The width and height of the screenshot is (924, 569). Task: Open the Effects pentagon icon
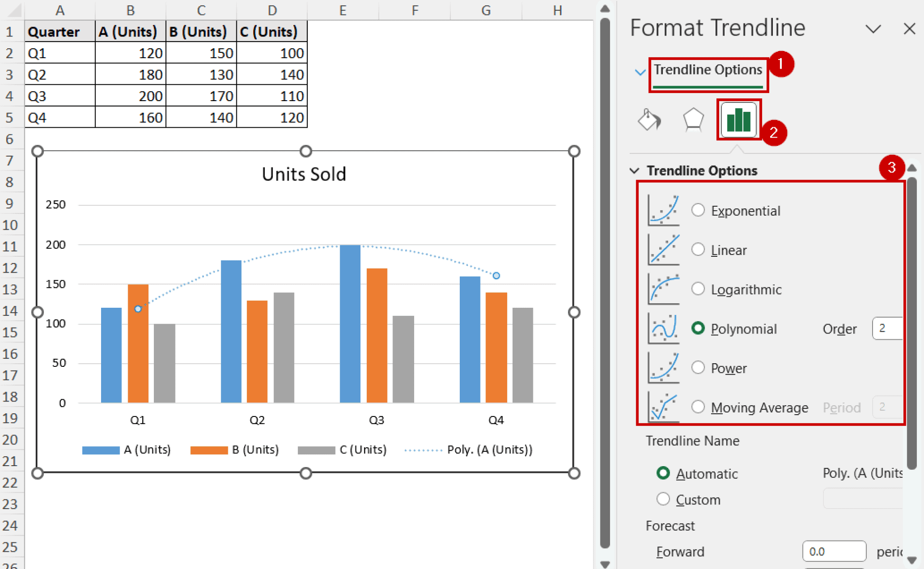pos(693,120)
